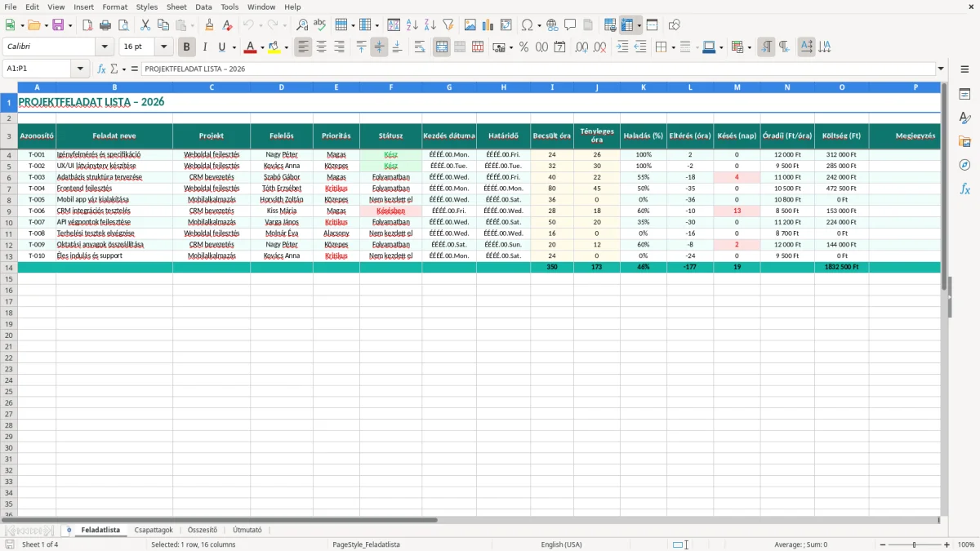Open Find & Replace icon
980x551 pixels.
[302, 25]
